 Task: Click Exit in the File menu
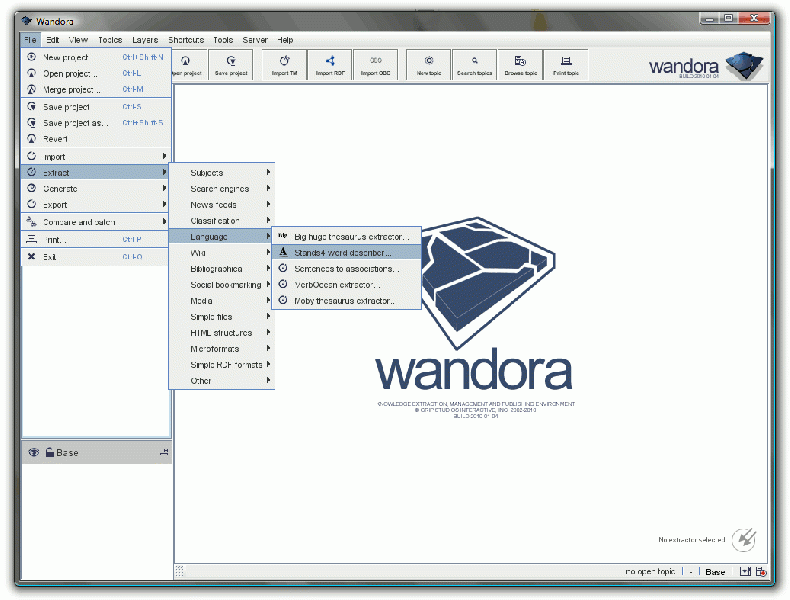click(50, 257)
